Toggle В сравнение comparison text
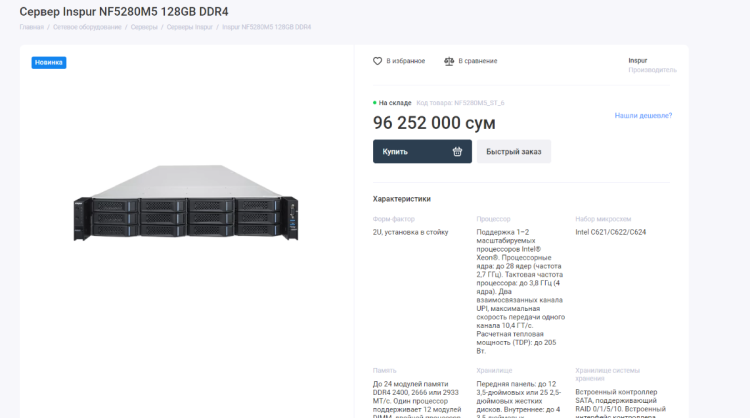This screenshot has width=750, height=418. (478, 61)
